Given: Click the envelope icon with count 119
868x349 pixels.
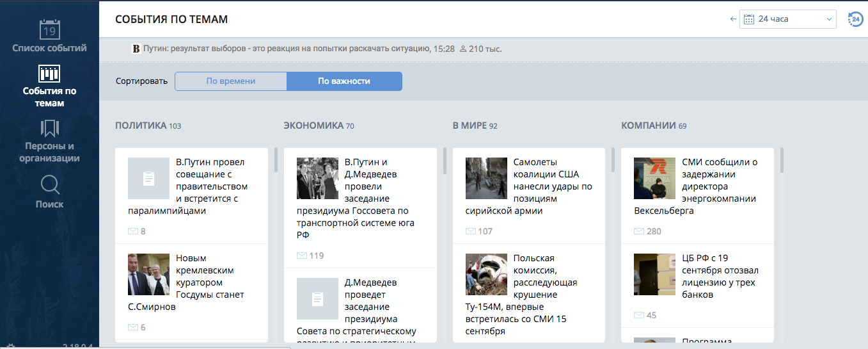Looking at the screenshot, I should pos(302,256).
